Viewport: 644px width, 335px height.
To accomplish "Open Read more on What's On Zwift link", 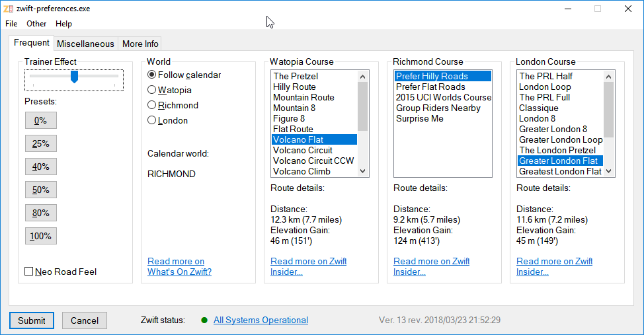I will coord(179,266).
